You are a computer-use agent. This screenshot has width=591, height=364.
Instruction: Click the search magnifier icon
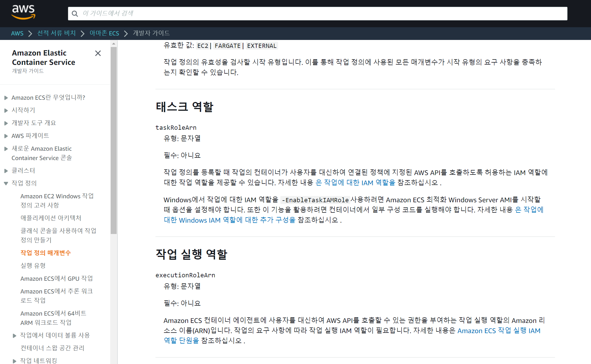pyautogui.click(x=75, y=14)
